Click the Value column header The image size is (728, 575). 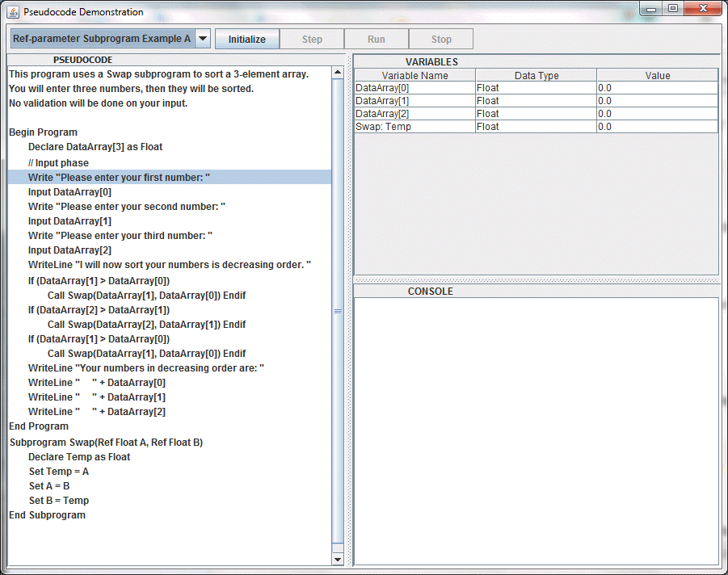(x=657, y=75)
